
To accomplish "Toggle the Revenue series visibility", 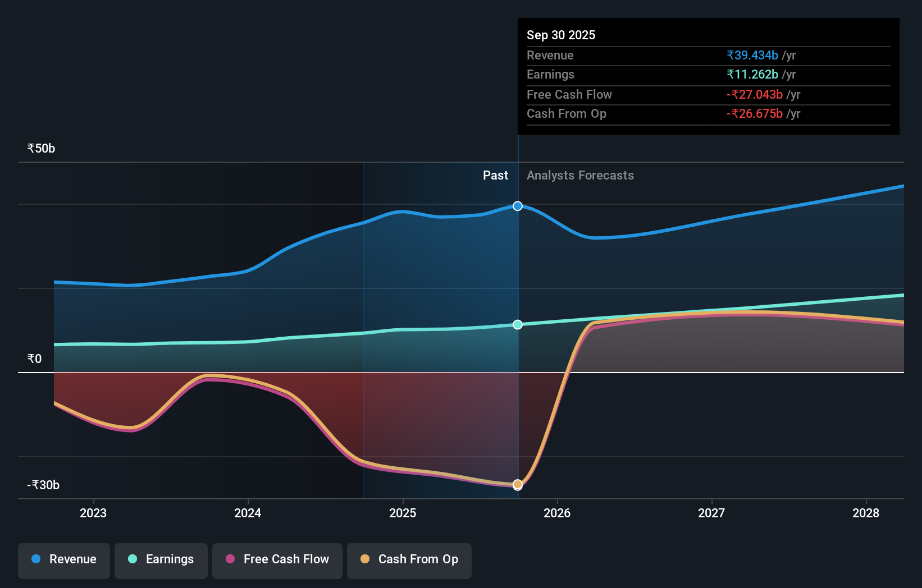I will [63, 559].
